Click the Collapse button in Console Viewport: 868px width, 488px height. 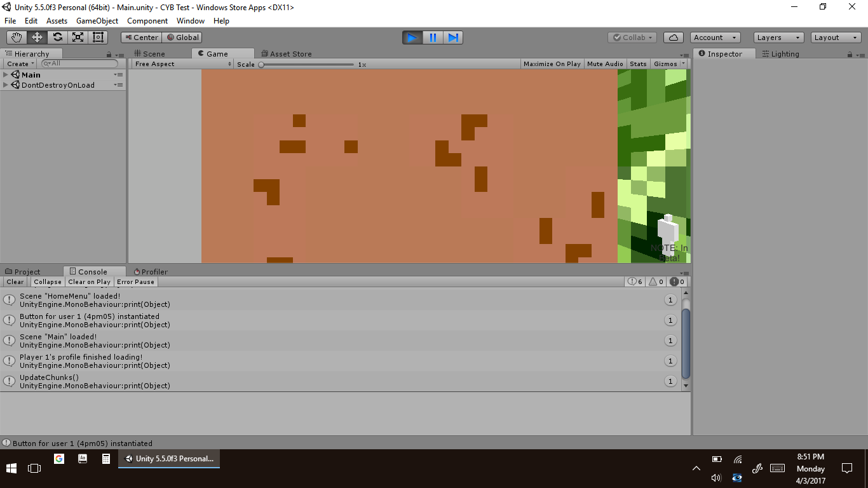click(48, 282)
